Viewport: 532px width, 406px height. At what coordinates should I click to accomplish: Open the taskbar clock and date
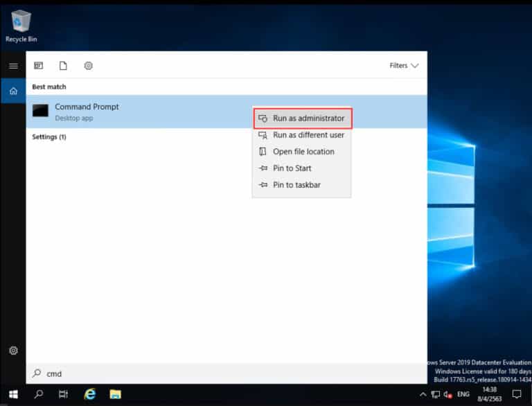click(x=490, y=394)
